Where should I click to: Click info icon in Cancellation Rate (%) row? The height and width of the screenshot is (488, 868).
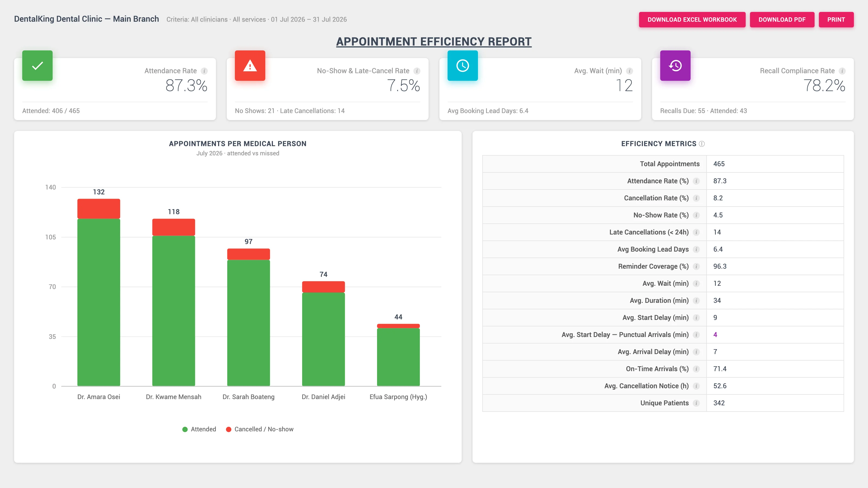696,198
